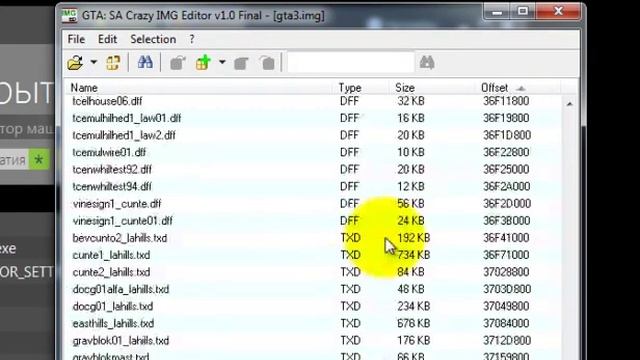Click offset value 3712D800
Screen dimensions: 640x360
click(x=507, y=341)
